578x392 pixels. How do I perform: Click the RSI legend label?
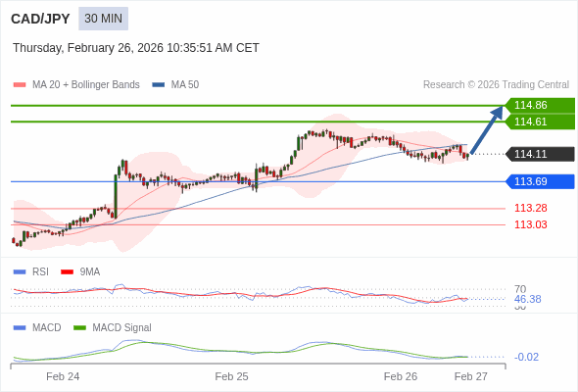40,272
